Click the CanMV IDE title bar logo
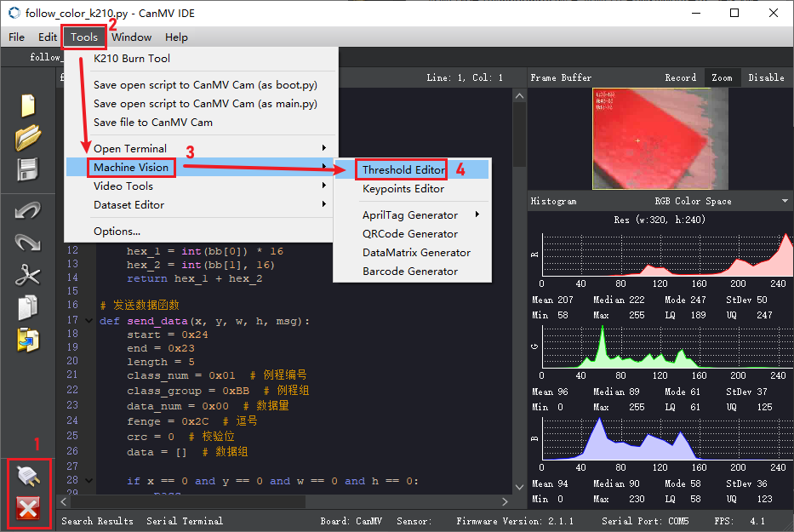794x532 pixels. click(14, 13)
